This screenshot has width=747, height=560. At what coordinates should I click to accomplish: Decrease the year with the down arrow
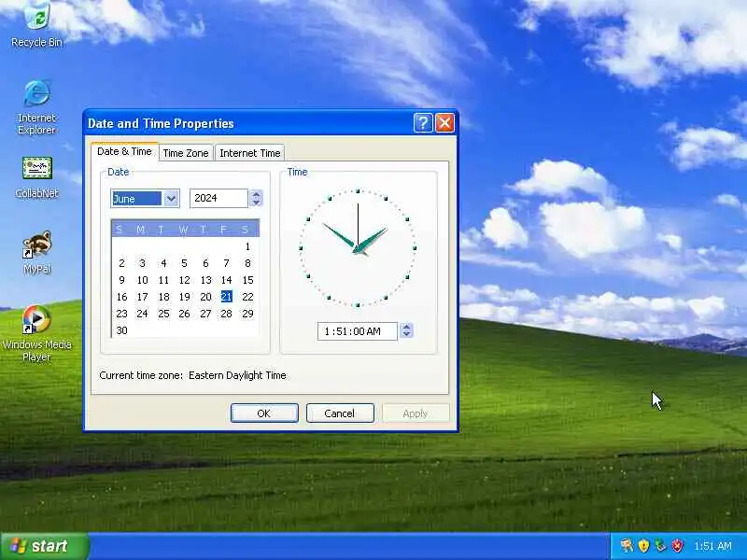[256, 203]
